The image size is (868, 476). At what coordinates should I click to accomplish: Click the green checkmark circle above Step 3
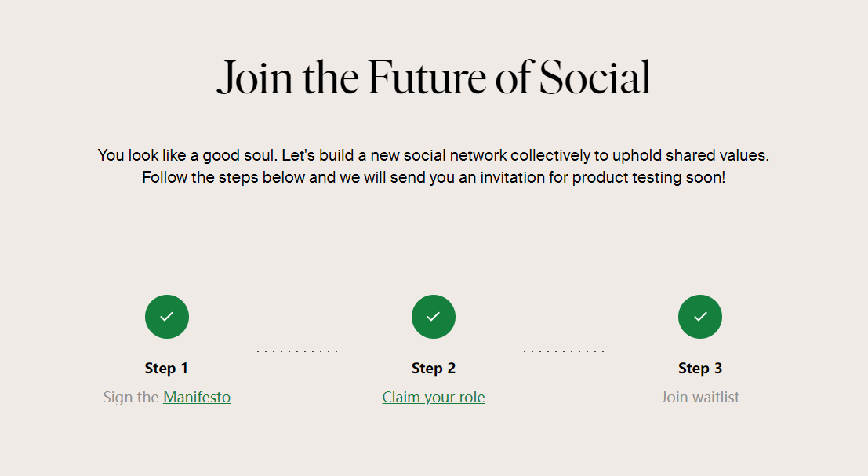click(700, 317)
